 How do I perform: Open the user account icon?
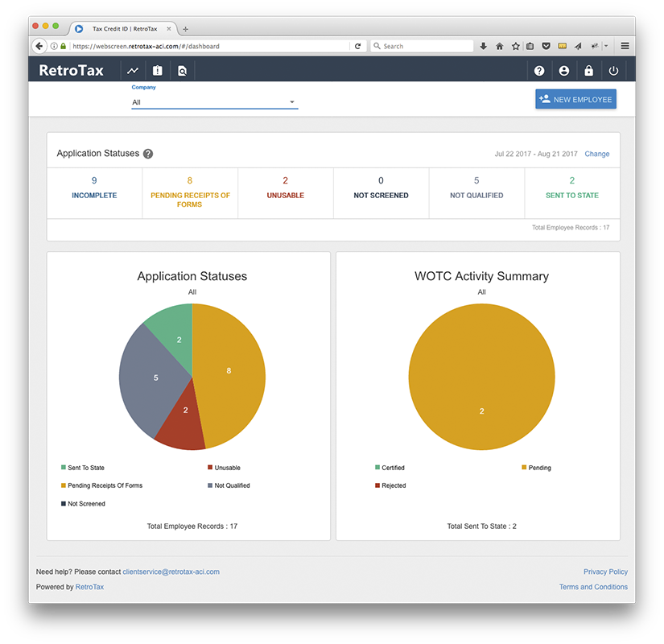pos(564,71)
